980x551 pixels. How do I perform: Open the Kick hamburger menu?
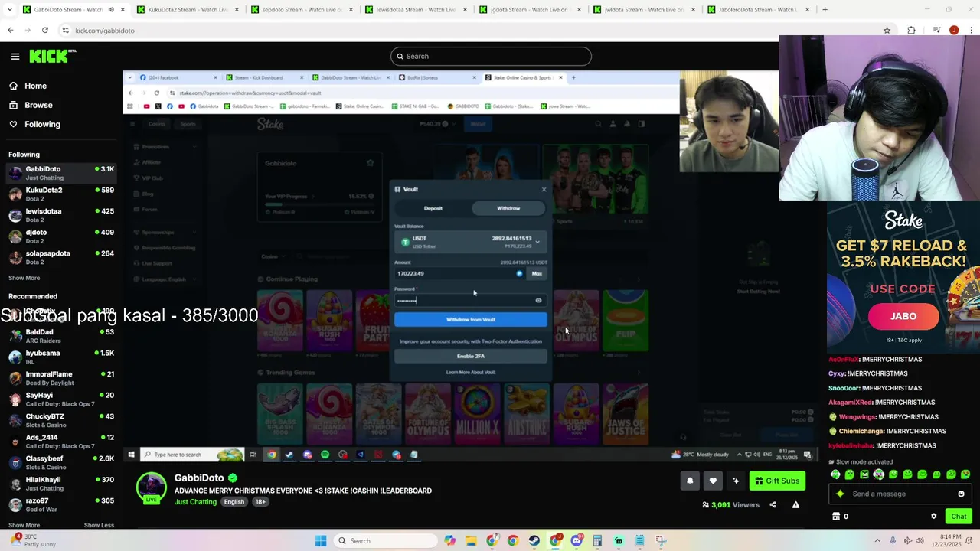(15, 56)
